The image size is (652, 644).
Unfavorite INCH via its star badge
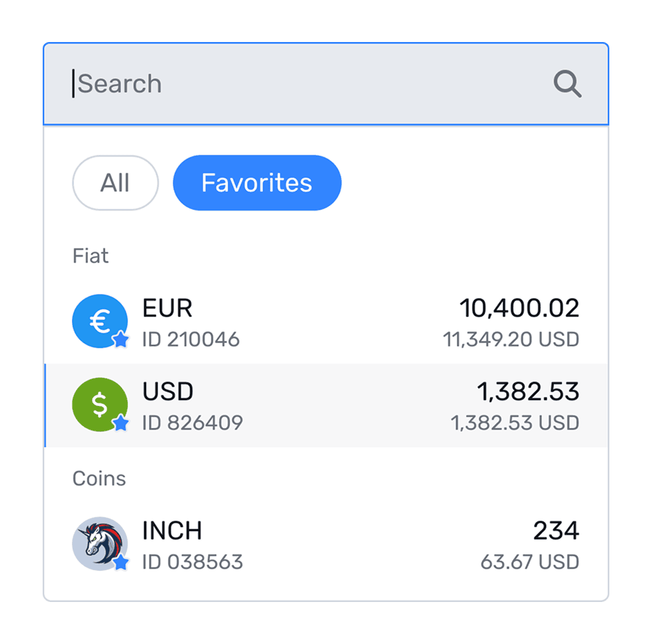(x=121, y=563)
